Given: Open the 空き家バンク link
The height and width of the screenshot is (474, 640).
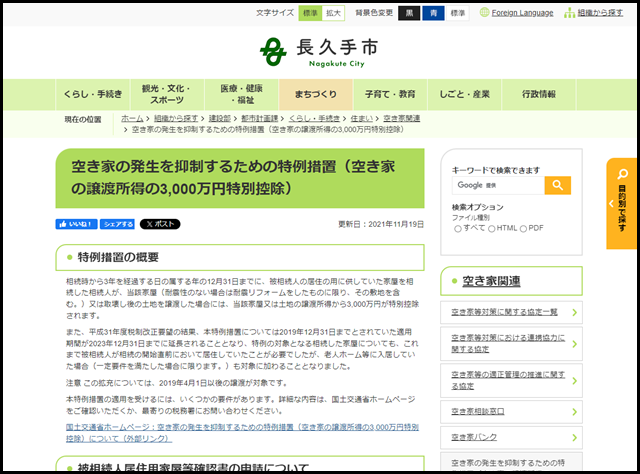Looking at the screenshot, I should [x=474, y=437].
